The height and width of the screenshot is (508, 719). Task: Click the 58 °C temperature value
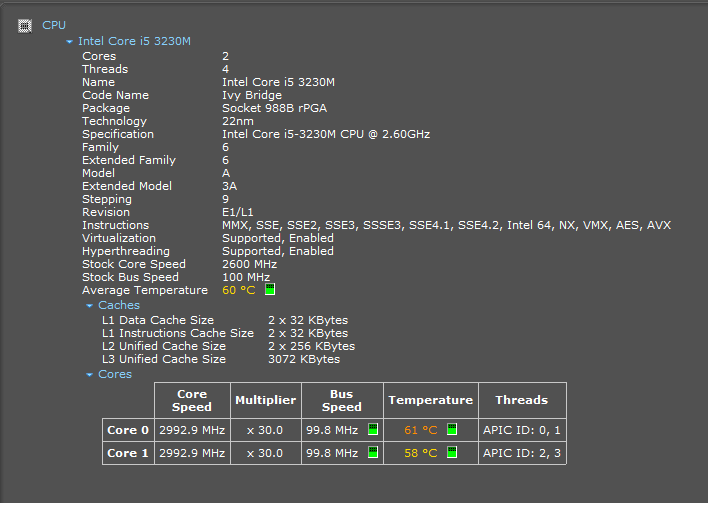click(x=420, y=453)
